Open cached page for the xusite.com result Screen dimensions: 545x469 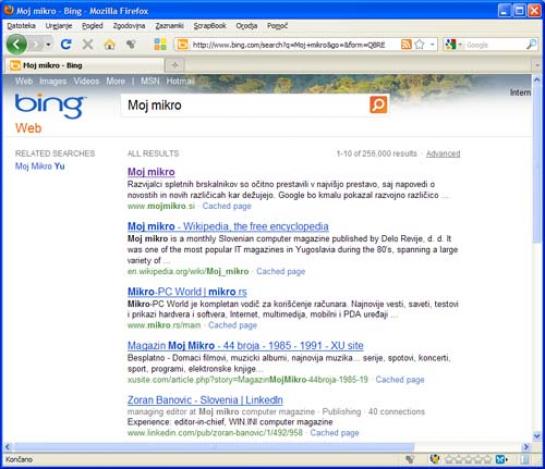click(x=400, y=379)
